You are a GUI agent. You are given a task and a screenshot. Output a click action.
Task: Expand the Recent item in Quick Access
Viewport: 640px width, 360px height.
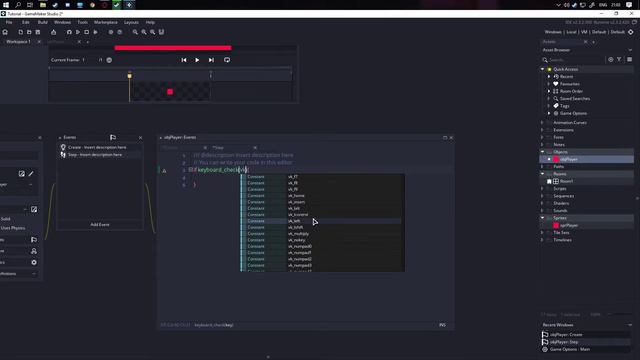(549, 76)
